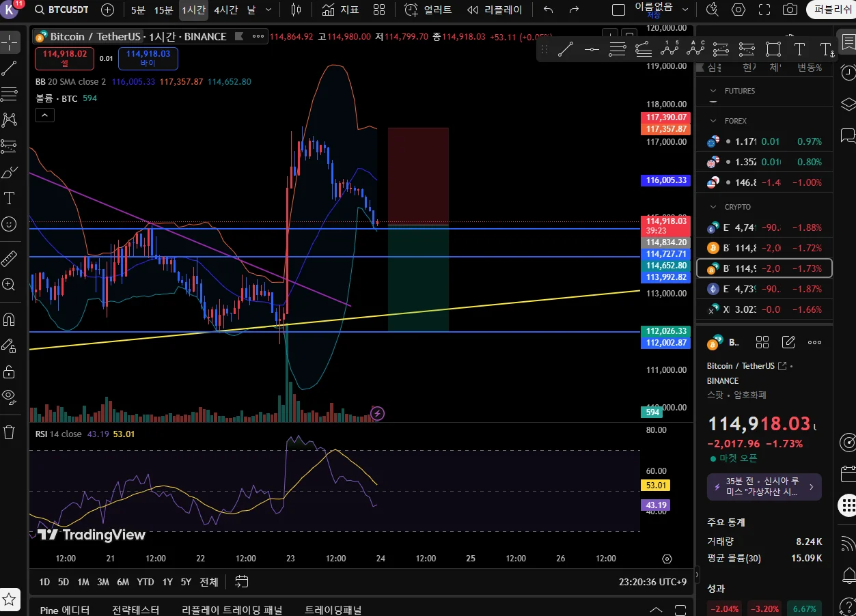Open the 전략테스터 tab
This screenshot has width=856, height=616.
click(x=136, y=610)
